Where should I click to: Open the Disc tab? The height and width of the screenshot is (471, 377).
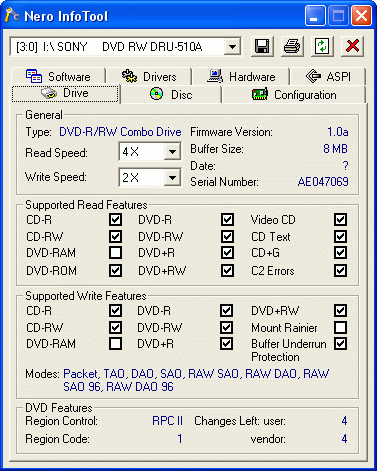coord(171,95)
